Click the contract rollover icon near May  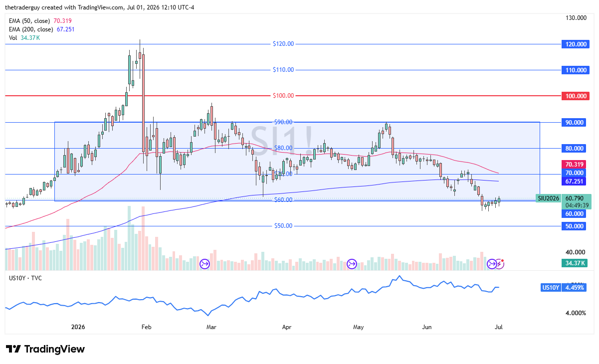(x=352, y=263)
